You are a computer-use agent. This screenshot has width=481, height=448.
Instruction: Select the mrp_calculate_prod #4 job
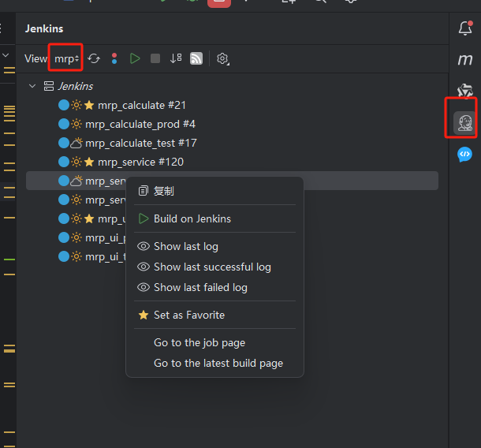(x=140, y=124)
